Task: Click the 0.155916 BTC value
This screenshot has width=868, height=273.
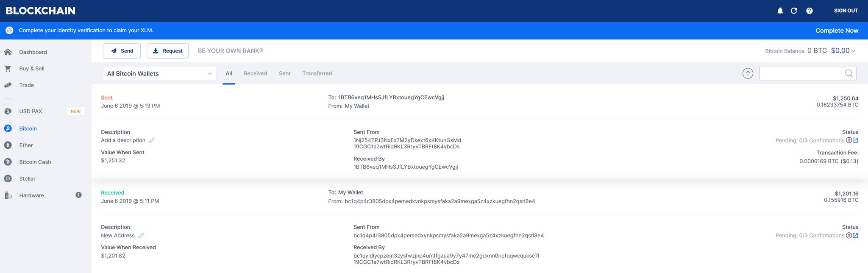Action: (841, 200)
